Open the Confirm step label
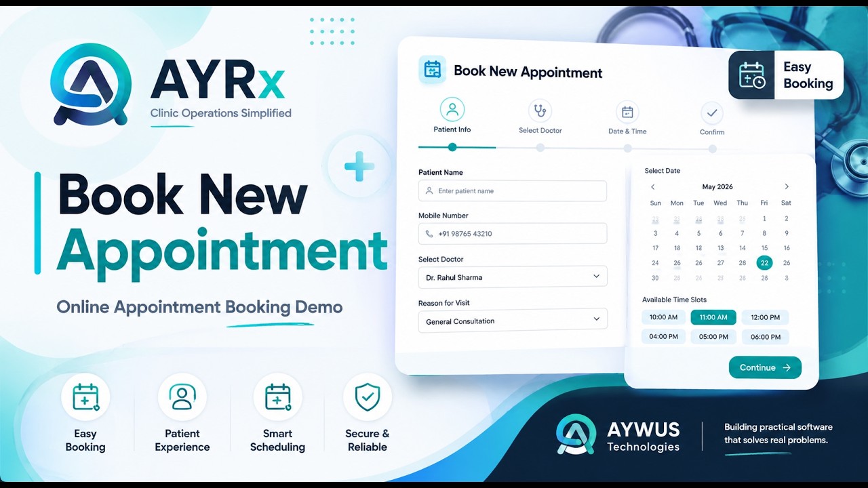Image resolution: width=868 pixels, height=488 pixels. click(712, 132)
